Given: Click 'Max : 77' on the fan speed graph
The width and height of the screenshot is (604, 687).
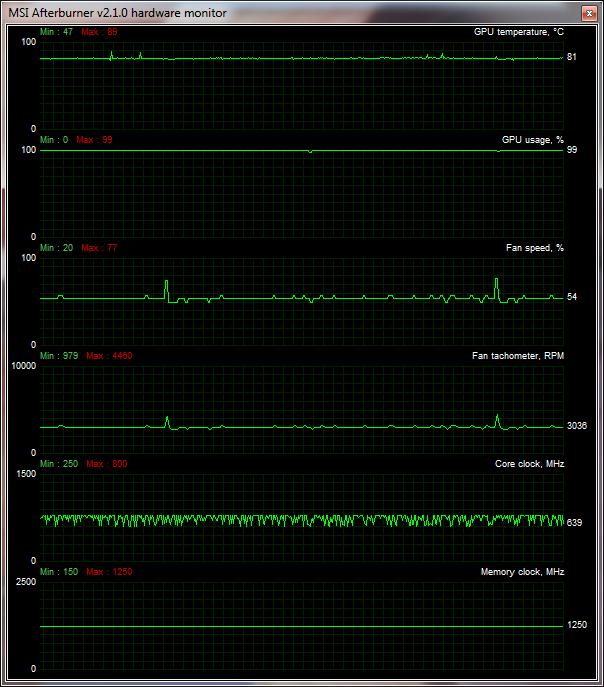Looking at the screenshot, I should click(99, 248).
